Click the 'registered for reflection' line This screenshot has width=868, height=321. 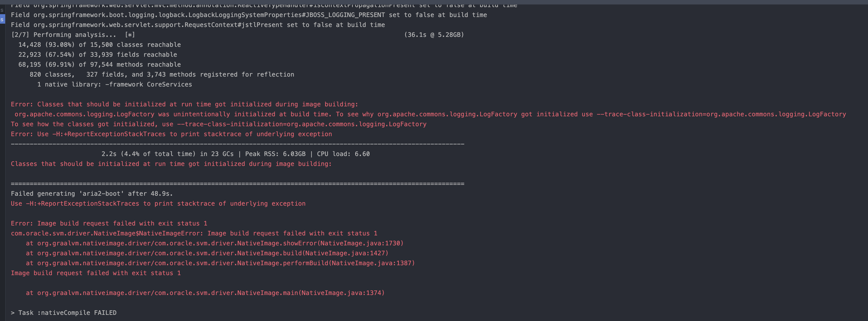tap(162, 74)
